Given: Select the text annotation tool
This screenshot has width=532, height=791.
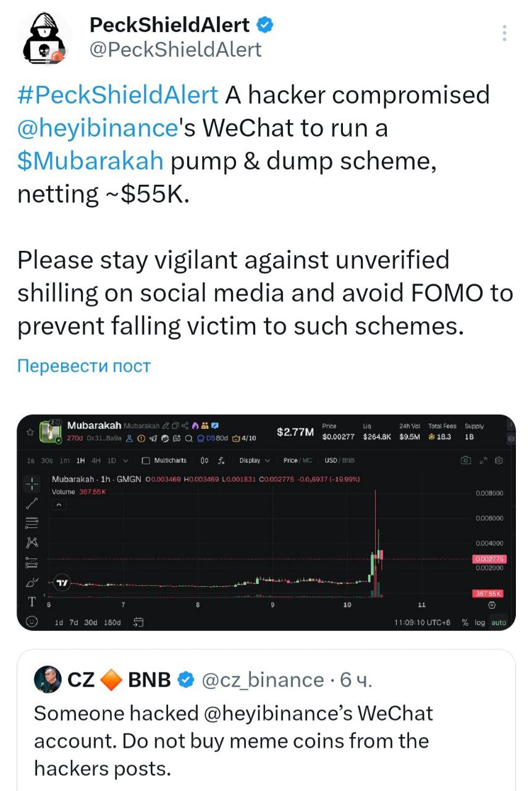Looking at the screenshot, I should tap(32, 601).
